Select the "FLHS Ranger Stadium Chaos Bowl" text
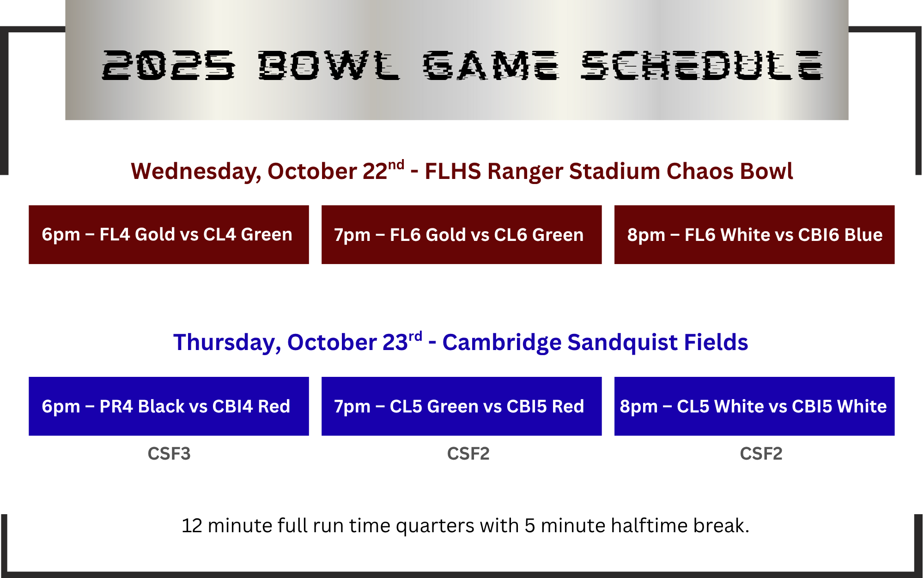924x578 pixels. [x=608, y=172]
